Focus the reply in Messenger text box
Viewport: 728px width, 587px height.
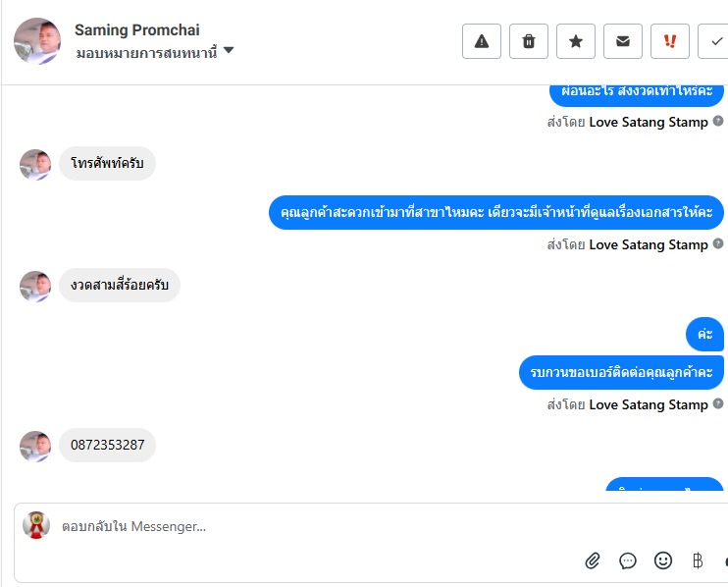(x=294, y=526)
